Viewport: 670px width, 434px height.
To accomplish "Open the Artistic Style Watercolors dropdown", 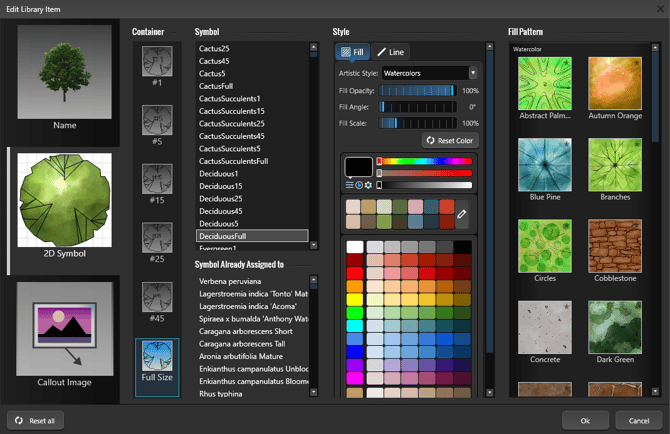I will click(x=429, y=73).
